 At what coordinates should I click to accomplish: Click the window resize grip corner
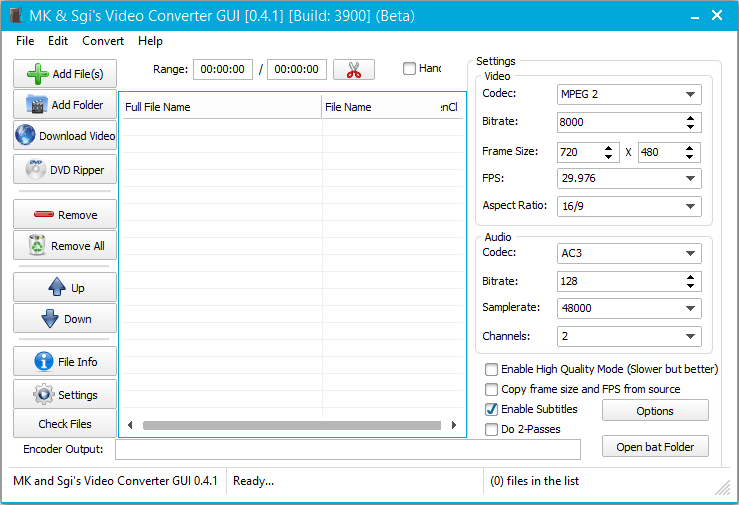coord(723,488)
